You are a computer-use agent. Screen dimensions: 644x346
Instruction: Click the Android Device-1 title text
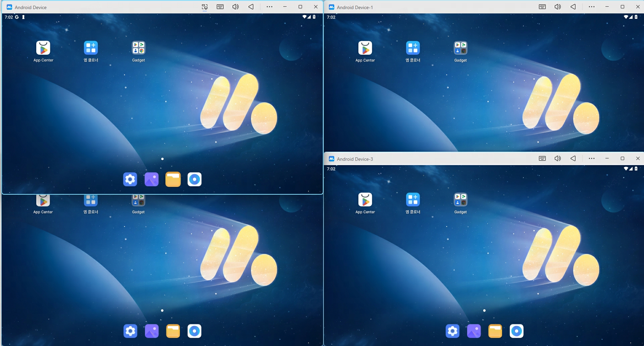355,7
